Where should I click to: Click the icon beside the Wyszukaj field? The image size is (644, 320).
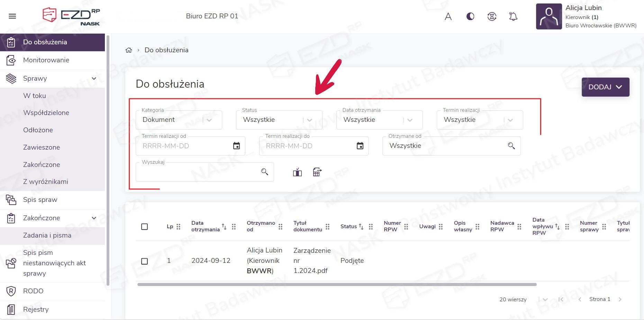pyautogui.click(x=297, y=172)
